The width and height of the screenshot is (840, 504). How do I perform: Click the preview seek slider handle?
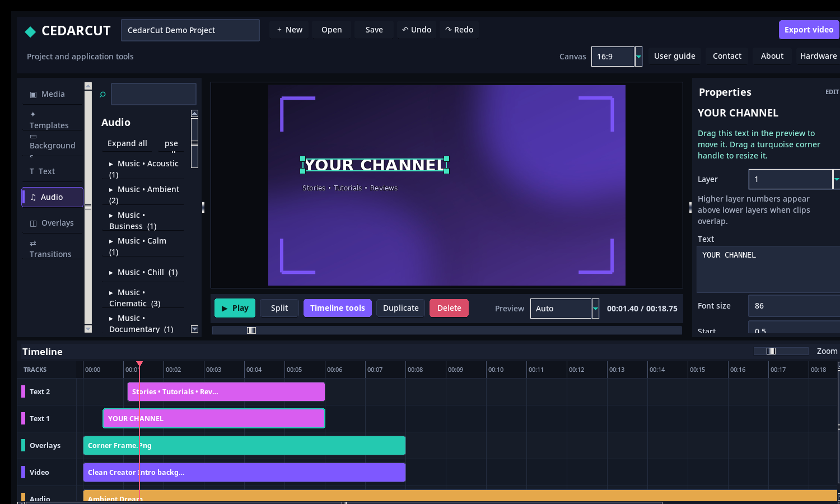(x=251, y=330)
